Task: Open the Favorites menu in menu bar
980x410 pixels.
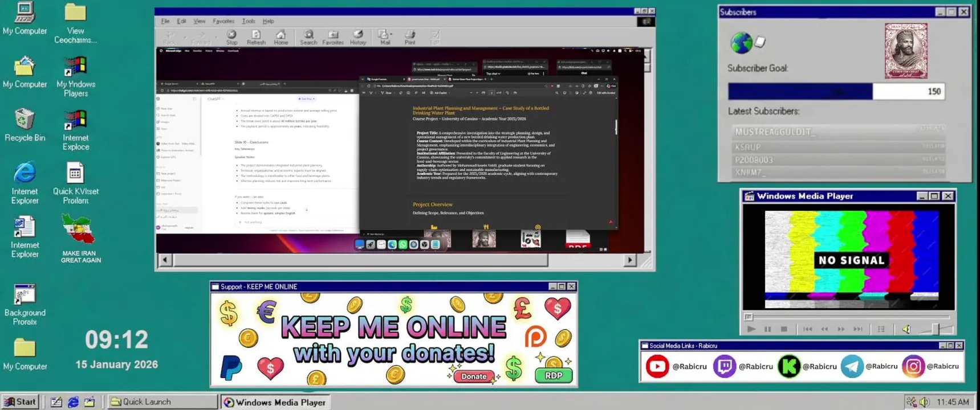Action: click(223, 21)
